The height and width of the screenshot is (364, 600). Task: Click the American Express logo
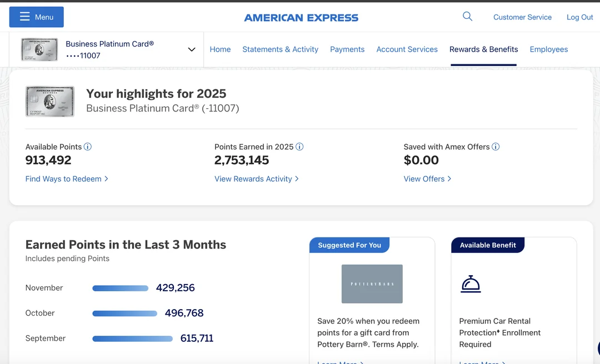pyautogui.click(x=301, y=18)
